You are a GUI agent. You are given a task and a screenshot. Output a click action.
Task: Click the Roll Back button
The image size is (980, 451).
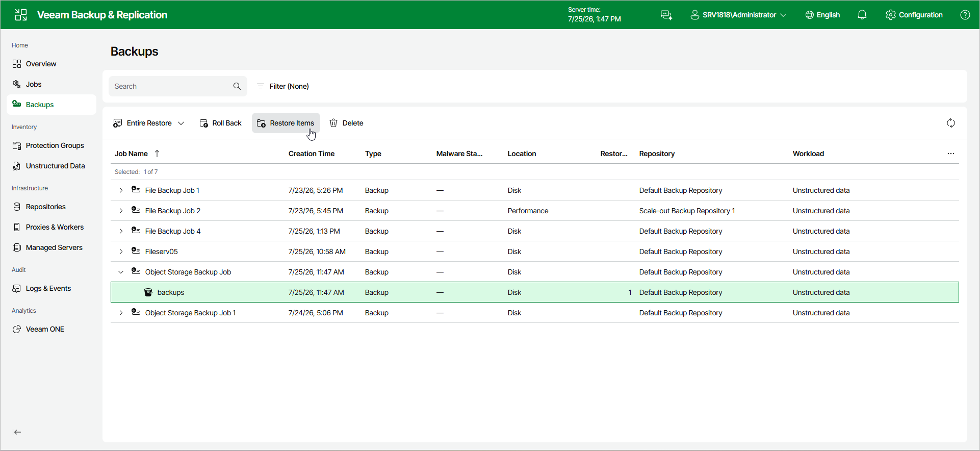point(220,123)
